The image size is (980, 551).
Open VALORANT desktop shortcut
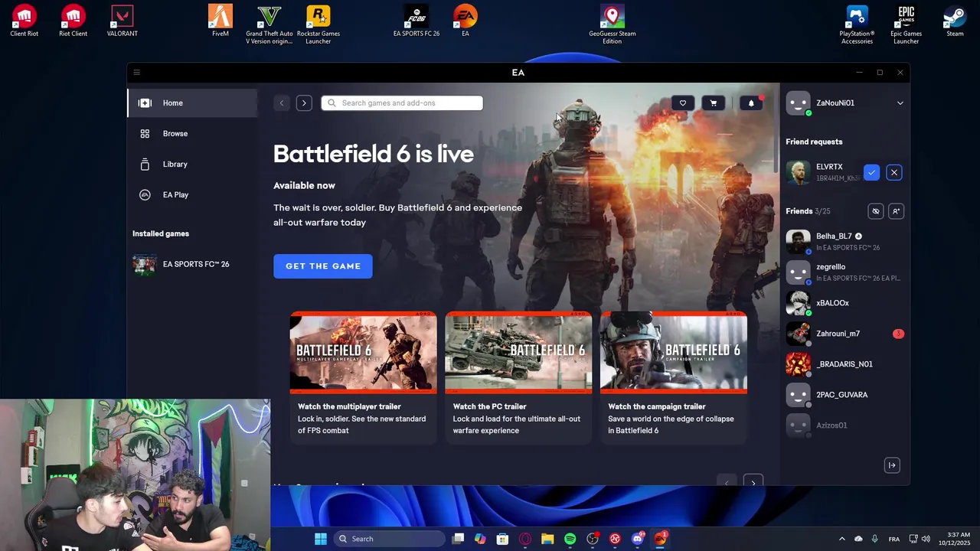point(122,21)
